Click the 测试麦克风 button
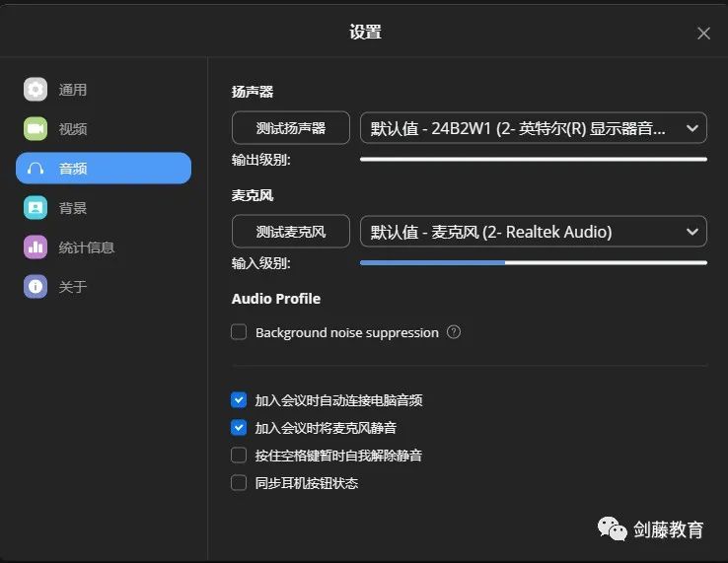Viewport: 728px width, 563px height. tap(291, 231)
